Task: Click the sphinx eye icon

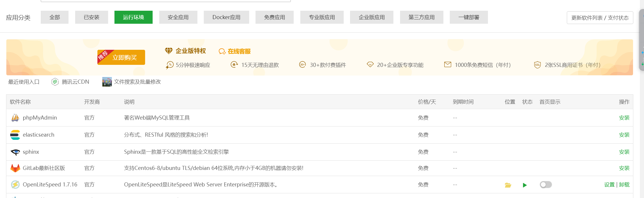Action: click(15, 152)
